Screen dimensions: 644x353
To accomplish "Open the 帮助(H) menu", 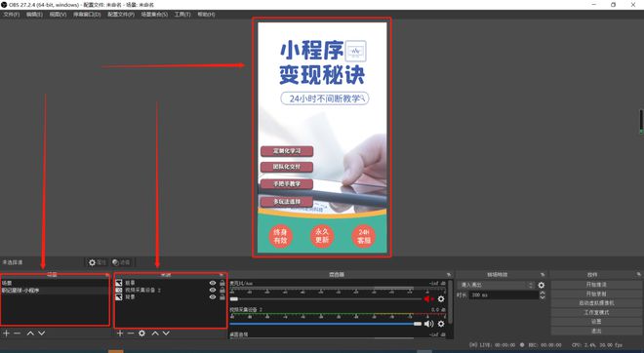I will [206, 15].
